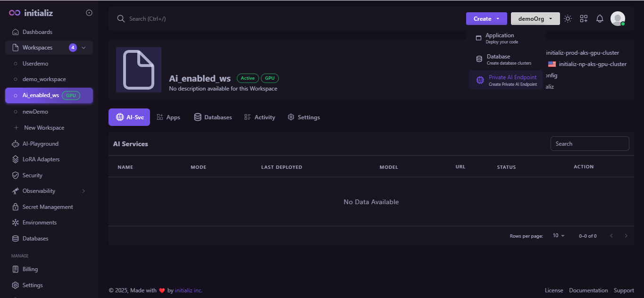Sort by NAME column header
644x298 pixels.
pos(125,167)
